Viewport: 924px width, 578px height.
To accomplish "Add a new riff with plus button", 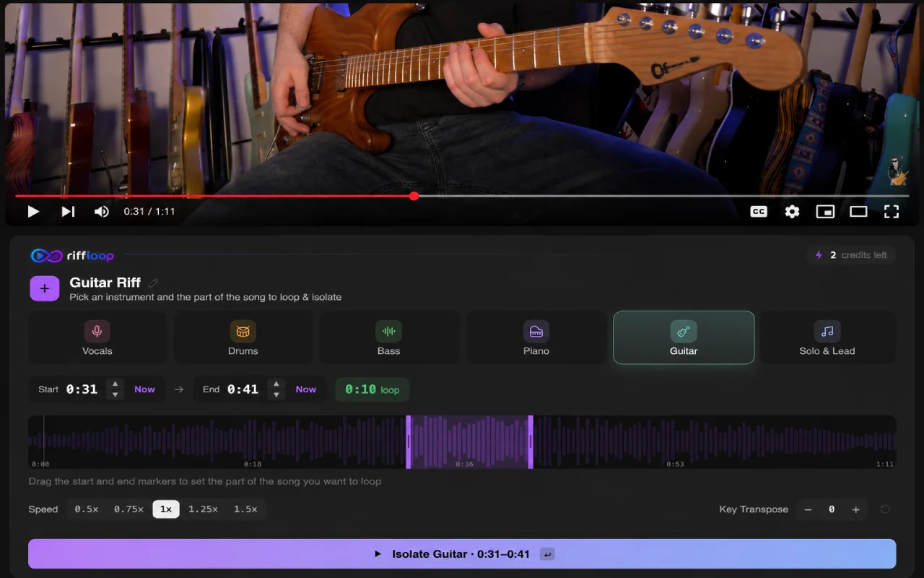I will 44,288.
